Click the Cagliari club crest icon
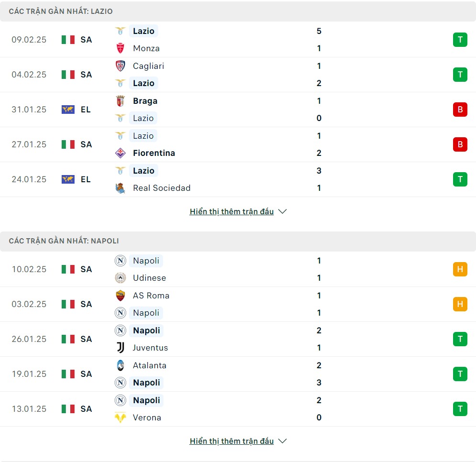 120,66
